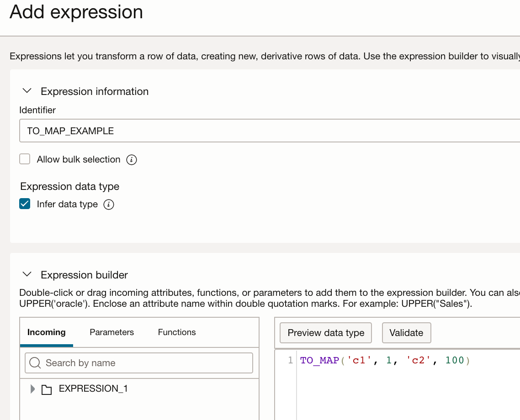
Task: Click into the Identifier text field
Action: pos(270,131)
